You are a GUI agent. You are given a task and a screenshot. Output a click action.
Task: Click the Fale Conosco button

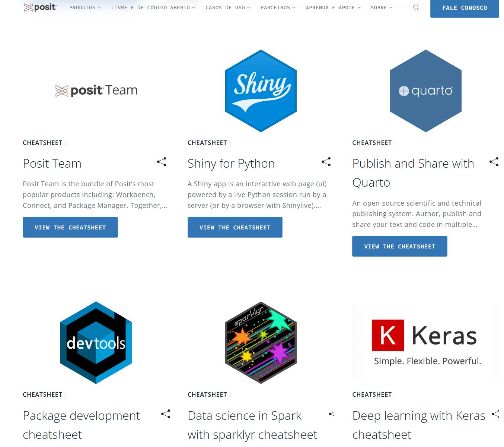pos(464,8)
